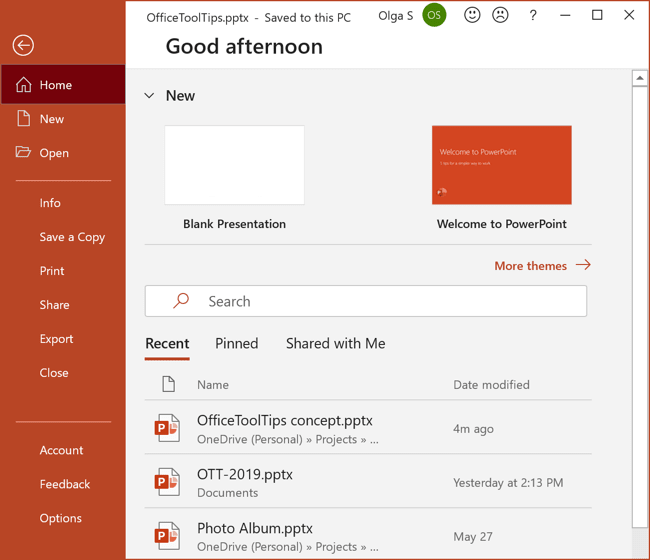Open the Feedback page
The height and width of the screenshot is (560, 650).
[65, 484]
